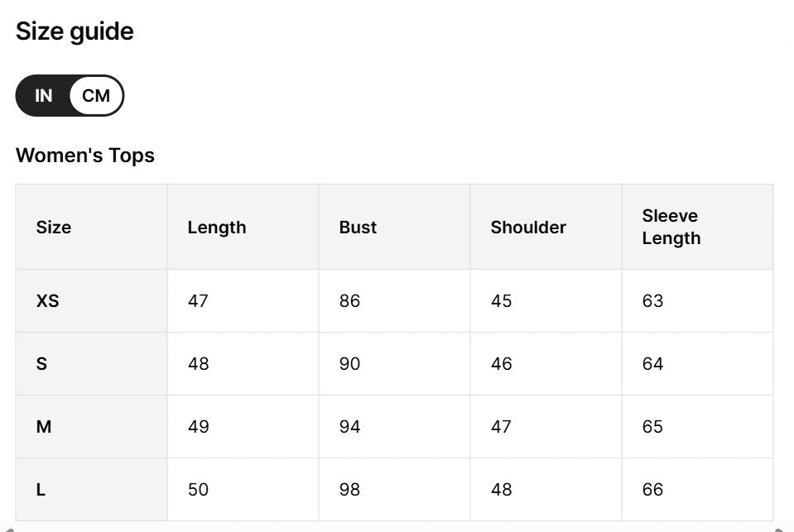This screenshot has height=532, width=794.
Task: Select the Bust column header
Action: pos(358,228)
